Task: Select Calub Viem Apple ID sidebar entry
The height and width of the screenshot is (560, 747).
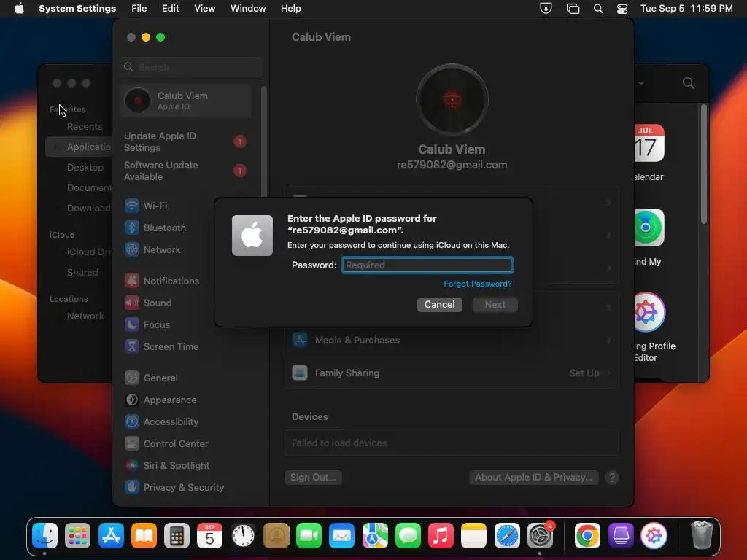Action: click(186, 101)
